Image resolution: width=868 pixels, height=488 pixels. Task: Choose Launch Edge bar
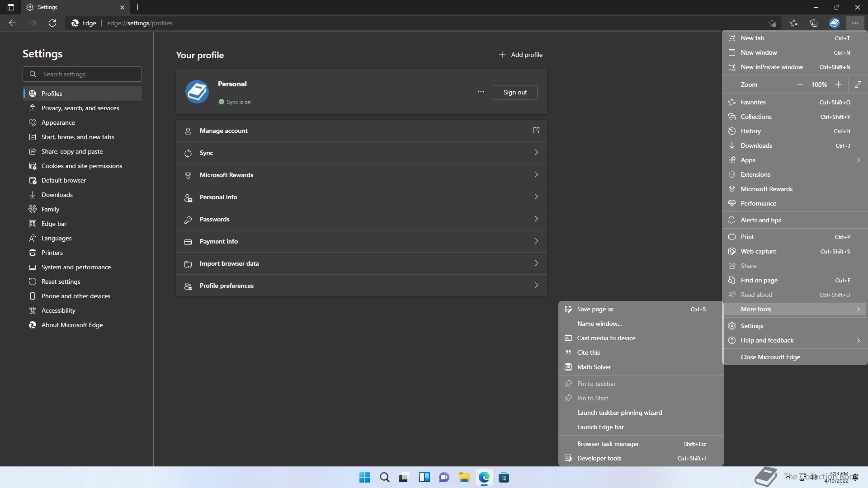tap(641, 427)
